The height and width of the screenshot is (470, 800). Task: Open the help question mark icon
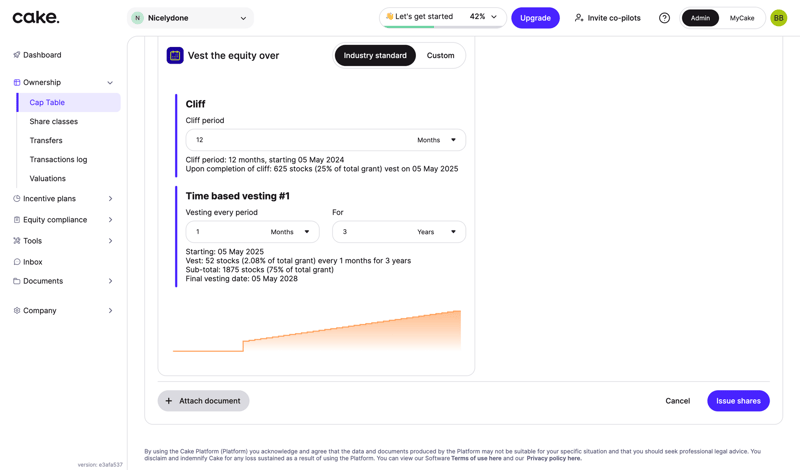tap(664, 18)
